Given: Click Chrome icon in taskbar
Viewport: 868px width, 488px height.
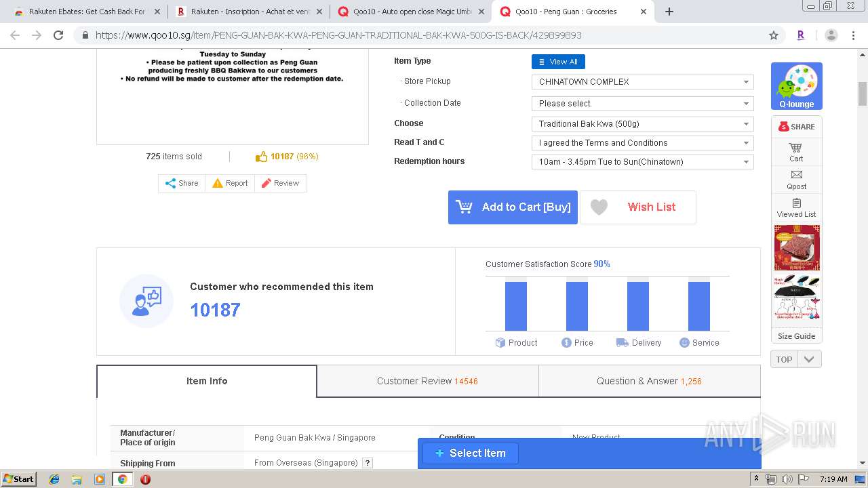Looking at the screenshot, I should pos(122,479).
